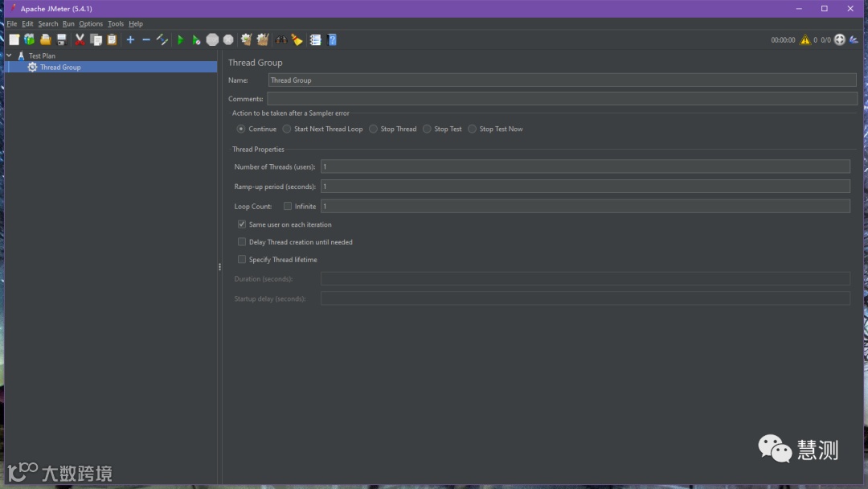The width and height of the screenshot is (868, 489).
Task: Choose the Stop Thread radio button
Action: pos(373,129)
